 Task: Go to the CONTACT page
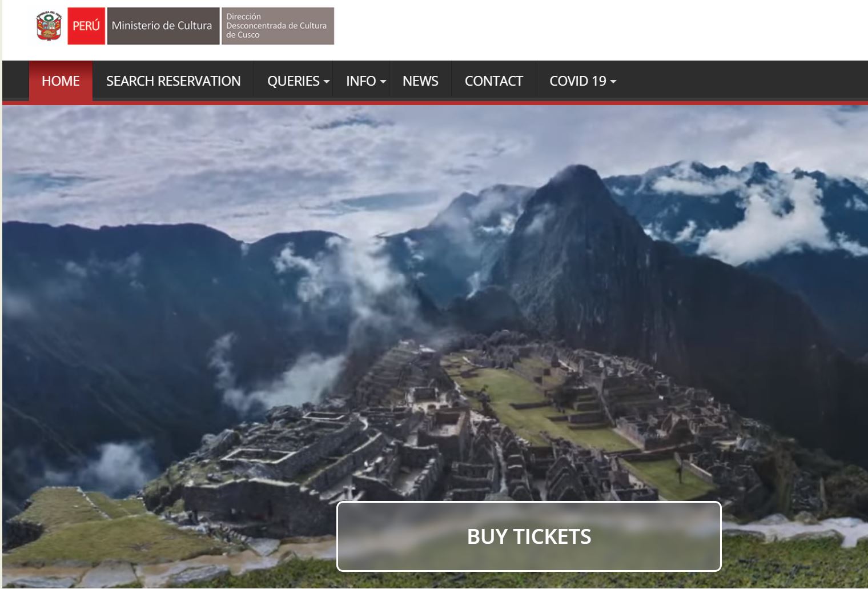(x=493, y=81)
